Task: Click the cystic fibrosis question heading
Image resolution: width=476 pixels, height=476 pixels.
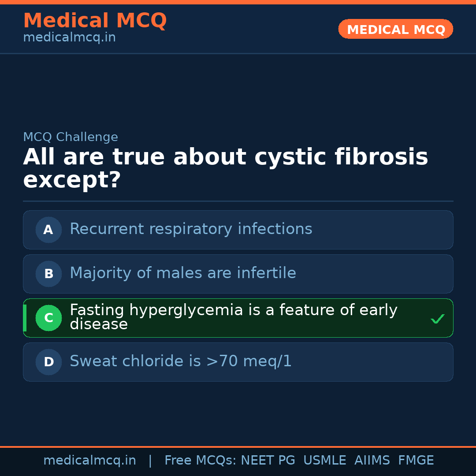Action: click(225, 168)
